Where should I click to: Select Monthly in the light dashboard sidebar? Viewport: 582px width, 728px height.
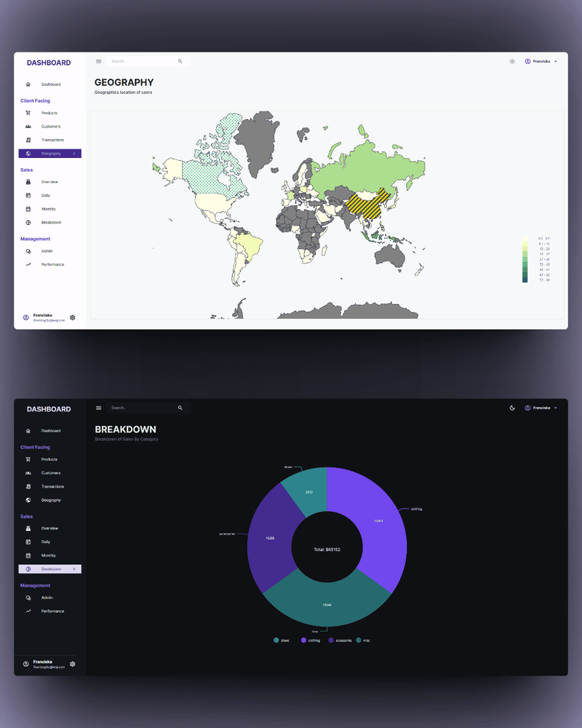tap(48, 209)
